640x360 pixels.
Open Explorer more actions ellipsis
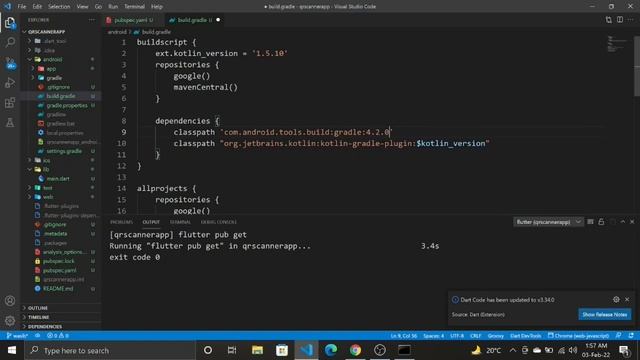click(91, 20)
